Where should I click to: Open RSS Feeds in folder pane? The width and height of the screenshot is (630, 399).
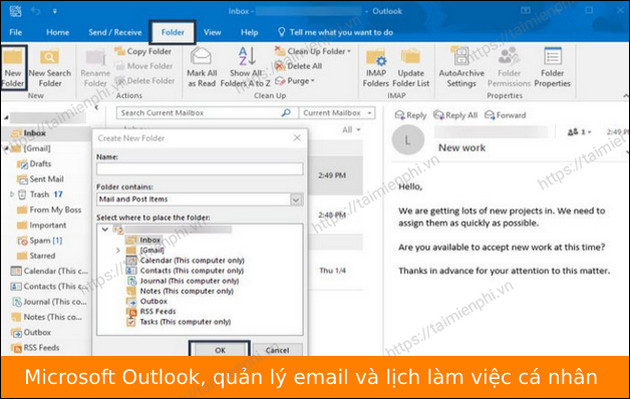35,348
